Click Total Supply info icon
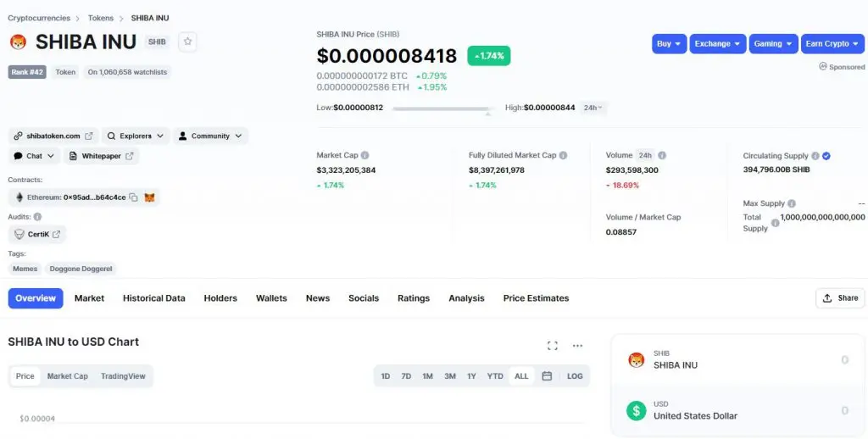Image resolution: width=868 pixels, height=439 pixels. 775,223
